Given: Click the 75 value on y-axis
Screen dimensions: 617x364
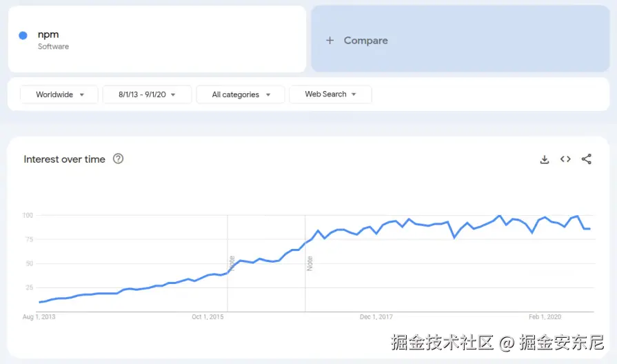Looking at the screenshot, I should [x=29, y=239].
